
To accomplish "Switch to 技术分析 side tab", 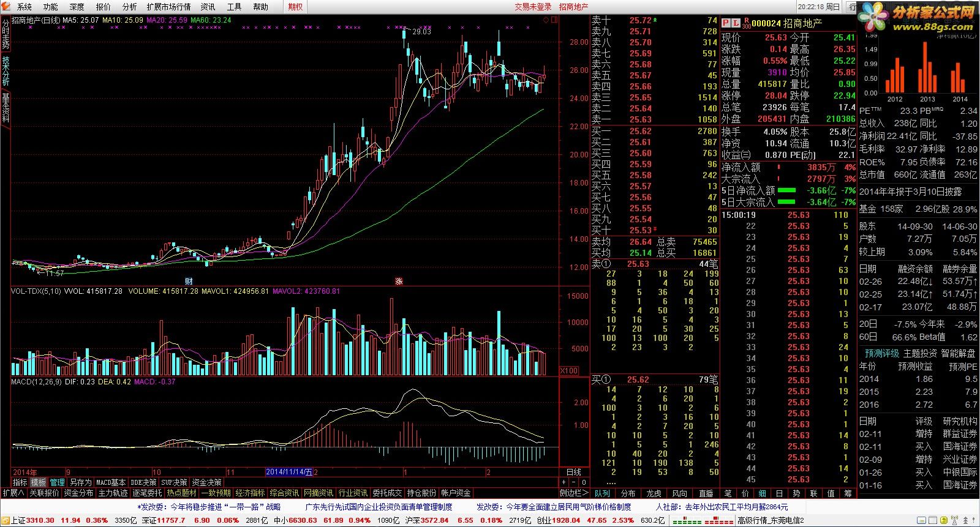I will tap(5, 72).
